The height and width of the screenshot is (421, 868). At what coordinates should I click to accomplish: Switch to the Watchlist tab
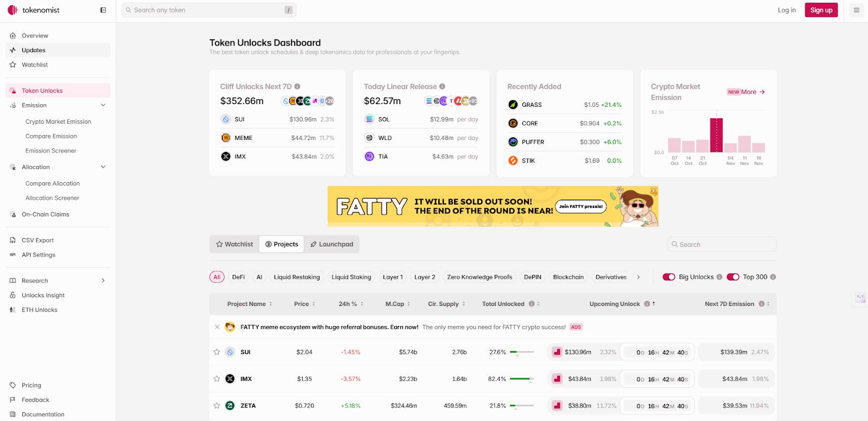234,244
